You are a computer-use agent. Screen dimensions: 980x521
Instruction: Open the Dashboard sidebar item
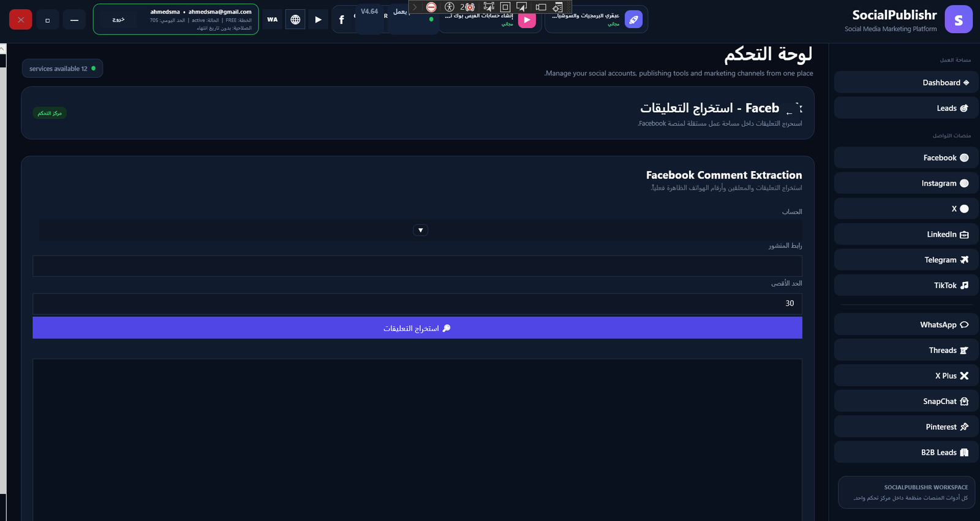click(x=906, y=83)
